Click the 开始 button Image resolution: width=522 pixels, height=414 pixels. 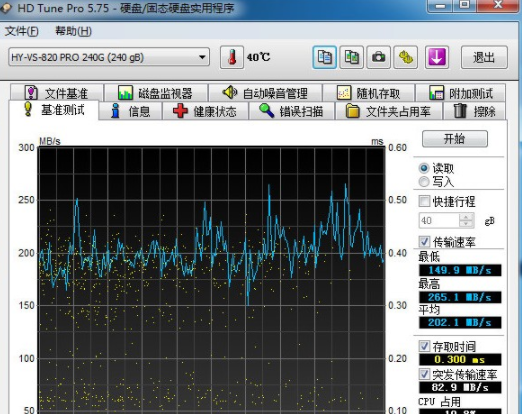[x=455, y=139]
